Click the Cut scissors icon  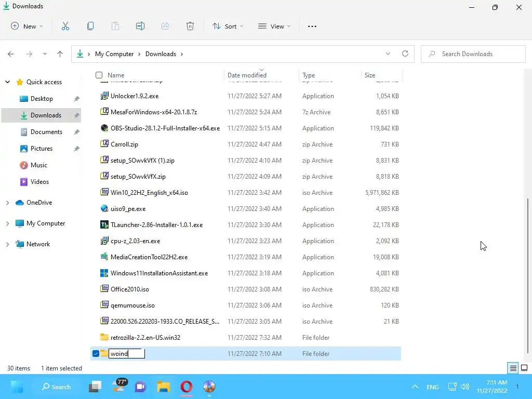click(65, 26)
